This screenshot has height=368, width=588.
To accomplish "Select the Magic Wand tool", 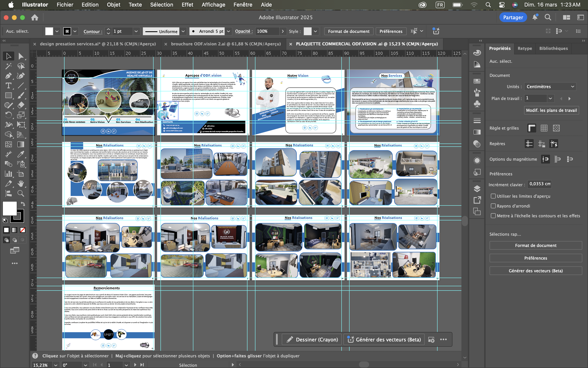I will pyautogui.click(x=9, y=66).
